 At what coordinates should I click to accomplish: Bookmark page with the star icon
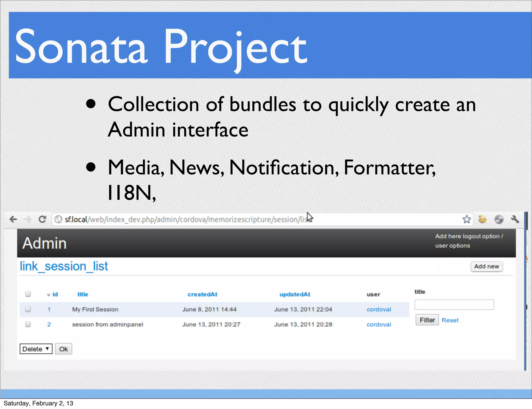point(467,219)
